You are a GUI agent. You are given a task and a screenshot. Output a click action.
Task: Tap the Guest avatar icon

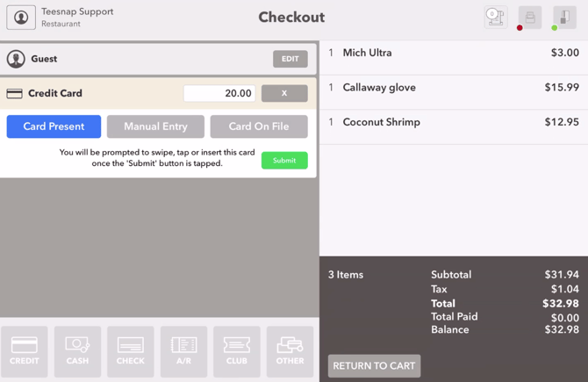pos(16,59)
